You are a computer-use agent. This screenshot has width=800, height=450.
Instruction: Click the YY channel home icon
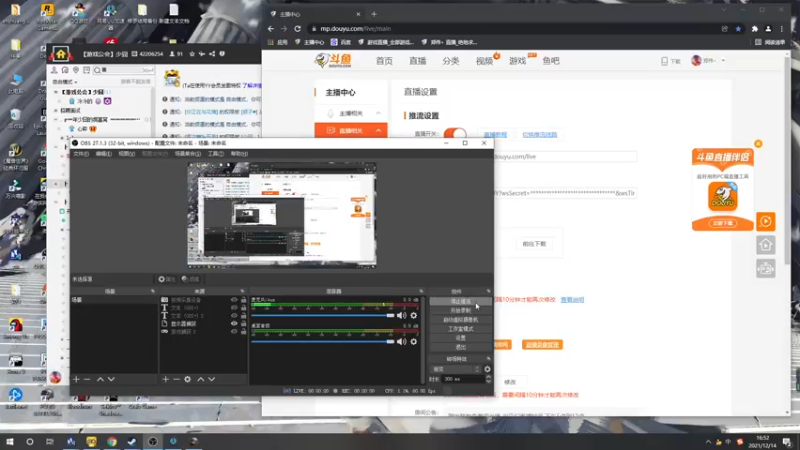(x=61, y=54)
